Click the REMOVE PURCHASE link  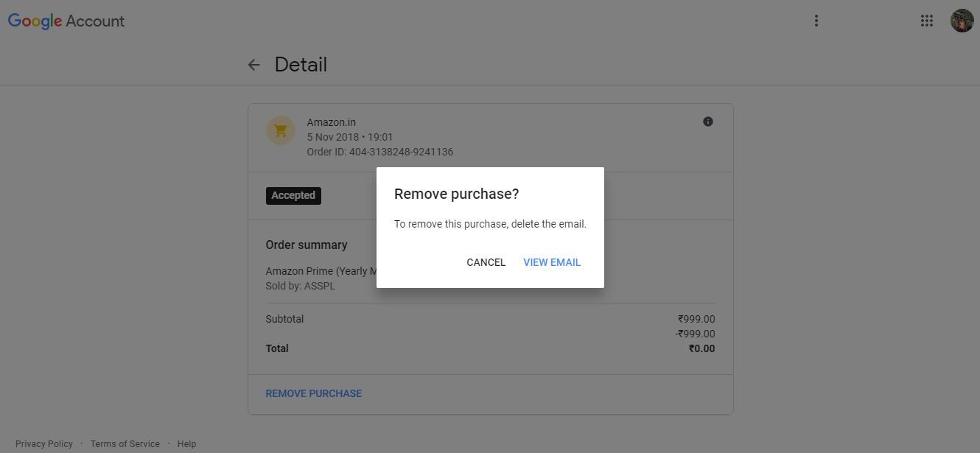point(314,393)
